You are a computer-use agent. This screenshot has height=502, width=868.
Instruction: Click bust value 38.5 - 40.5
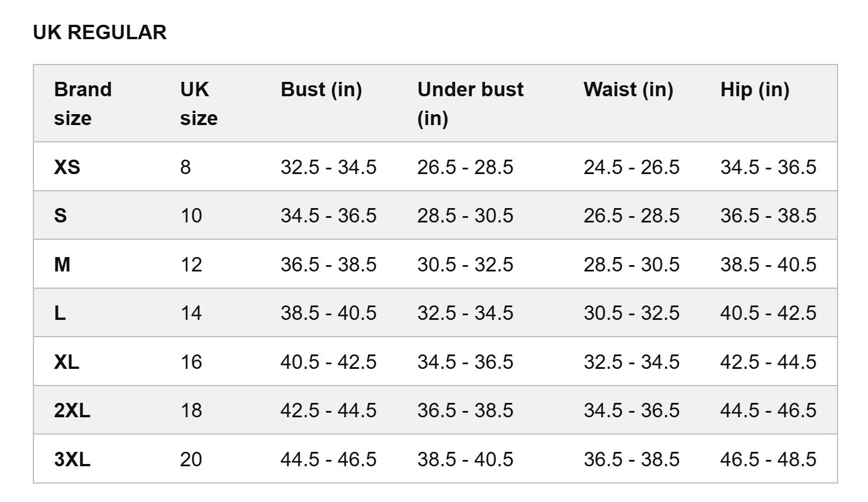point(328,313)
